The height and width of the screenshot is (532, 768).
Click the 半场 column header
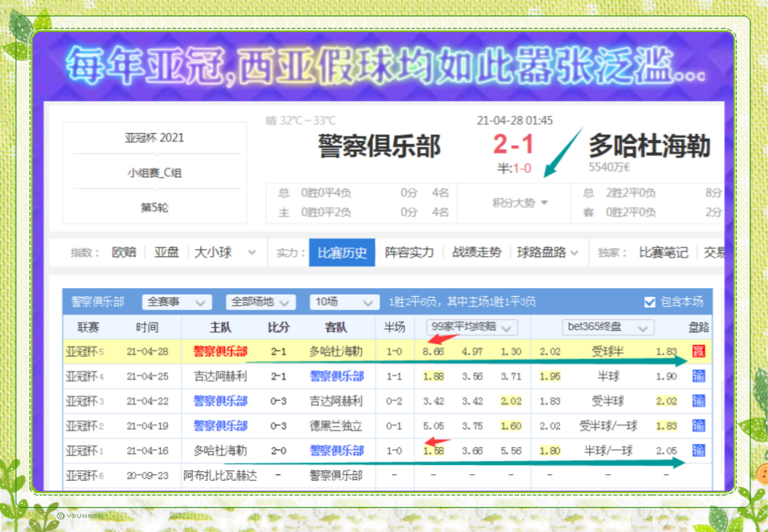click(394, 328)
